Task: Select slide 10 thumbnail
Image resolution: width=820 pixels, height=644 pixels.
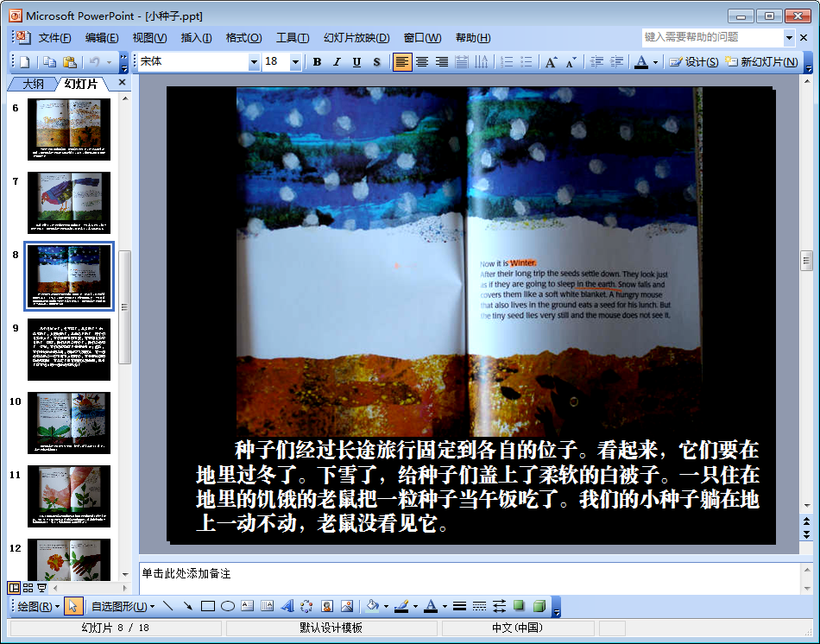Action: point(69,423)
